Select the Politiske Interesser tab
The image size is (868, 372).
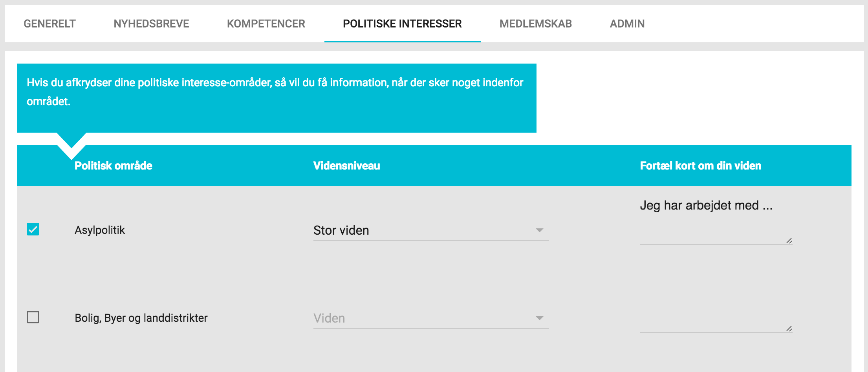pyautogui.click(x=402, y=24)
